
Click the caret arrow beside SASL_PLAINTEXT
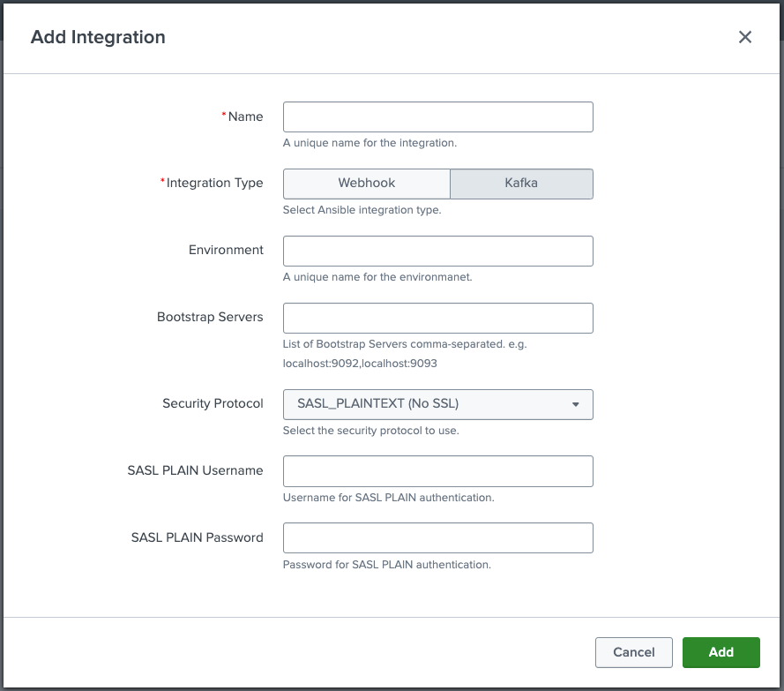pyautogui.click(x=576, y=404)
